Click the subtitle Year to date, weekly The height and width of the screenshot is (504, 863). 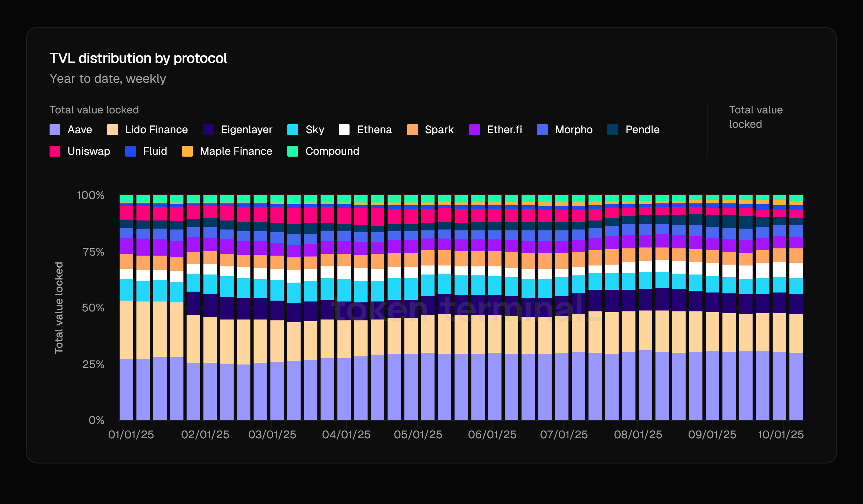click(x=108, y=79)
